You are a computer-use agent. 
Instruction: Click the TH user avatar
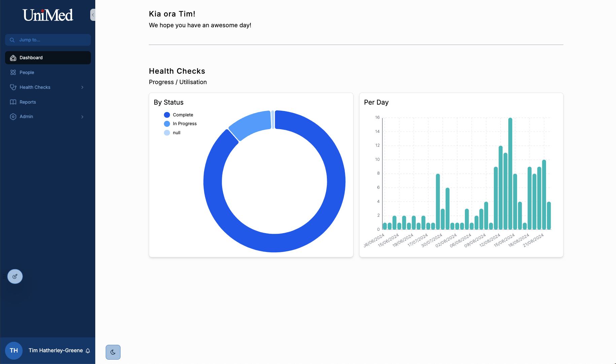click(x=14, y=351)
